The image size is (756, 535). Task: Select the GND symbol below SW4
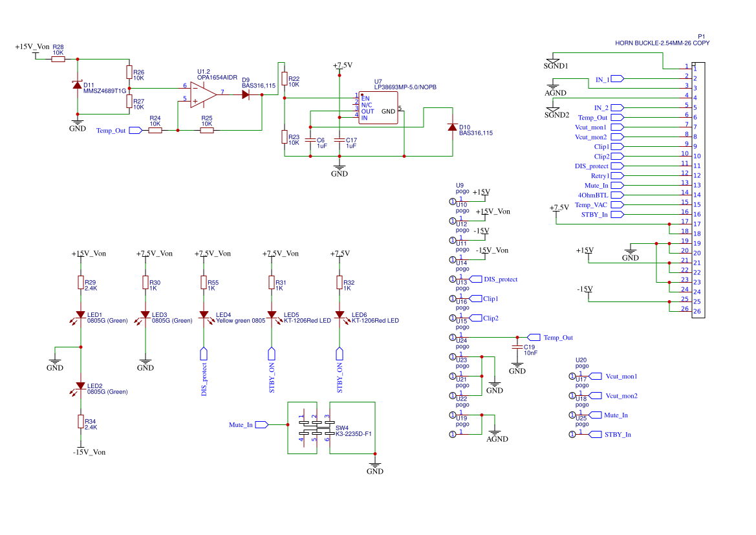point(374,467)
